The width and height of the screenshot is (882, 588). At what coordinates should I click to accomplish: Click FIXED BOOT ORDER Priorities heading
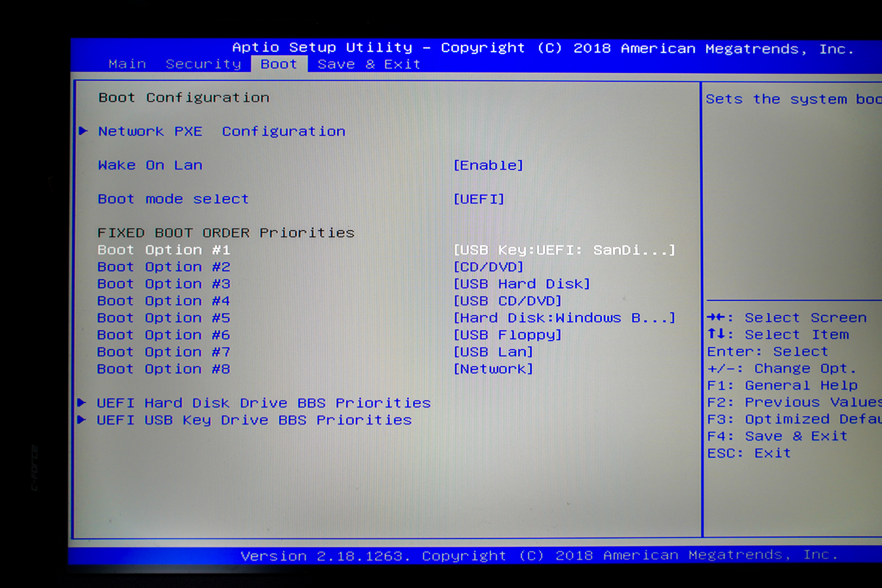click(226, 233)
